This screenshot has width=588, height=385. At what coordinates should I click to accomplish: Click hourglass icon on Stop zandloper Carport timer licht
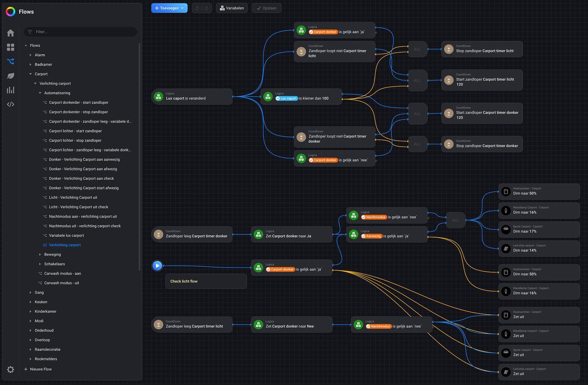point(449,49)
